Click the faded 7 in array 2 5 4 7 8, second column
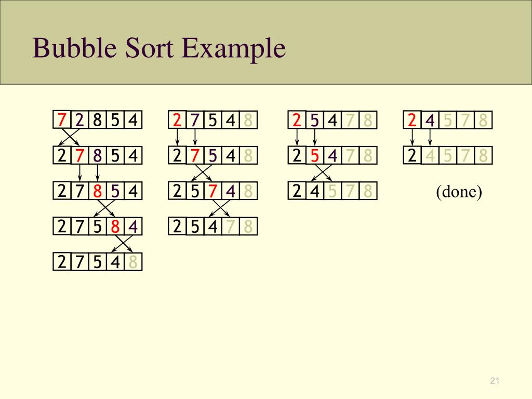This screenshot has width=532, height=399. [230, 227]
